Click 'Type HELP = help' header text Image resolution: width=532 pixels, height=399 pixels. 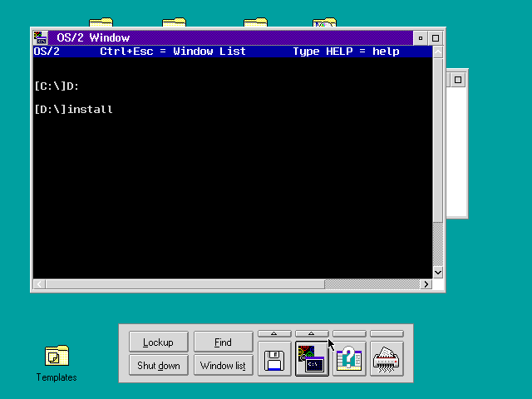click(x=346, y=52)
